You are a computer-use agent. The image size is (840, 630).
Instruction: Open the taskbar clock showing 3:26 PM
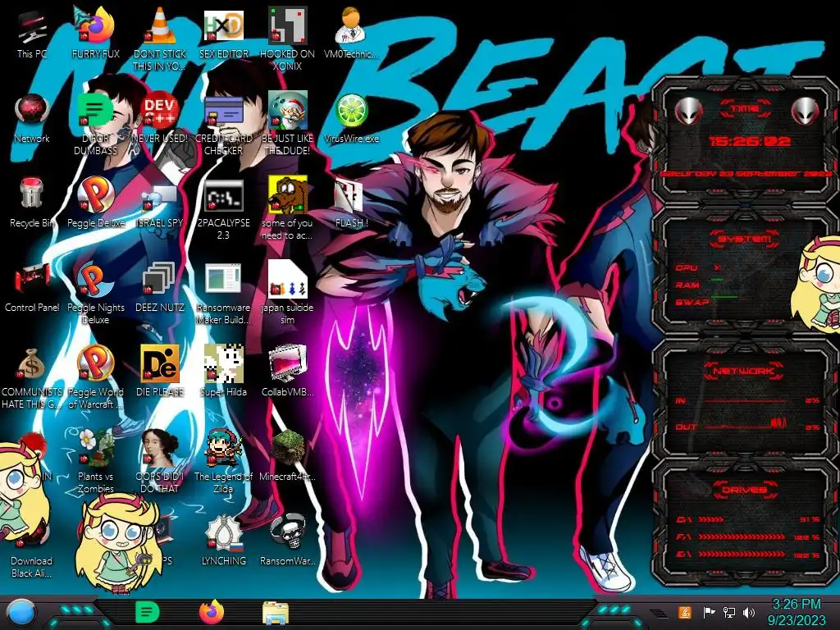point(797,612)
